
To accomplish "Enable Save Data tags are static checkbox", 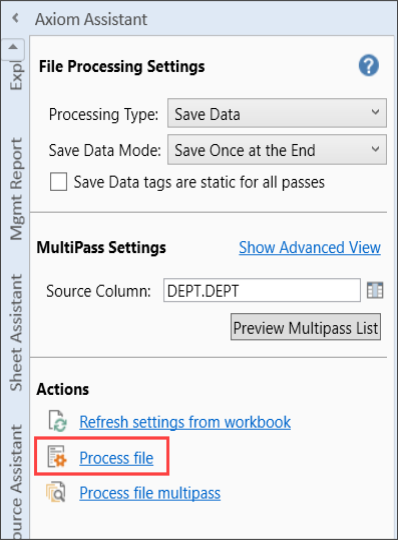I will pyautogui.click(x=59, y=182).
